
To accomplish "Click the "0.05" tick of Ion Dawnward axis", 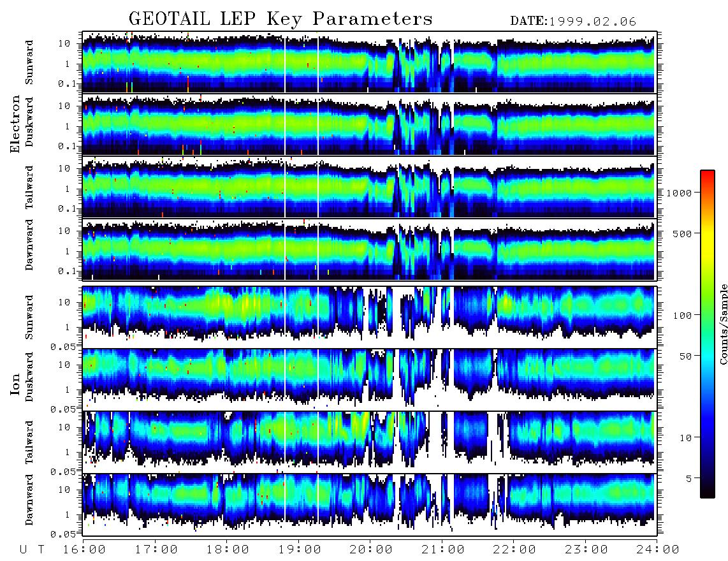I will pos(62,534).
